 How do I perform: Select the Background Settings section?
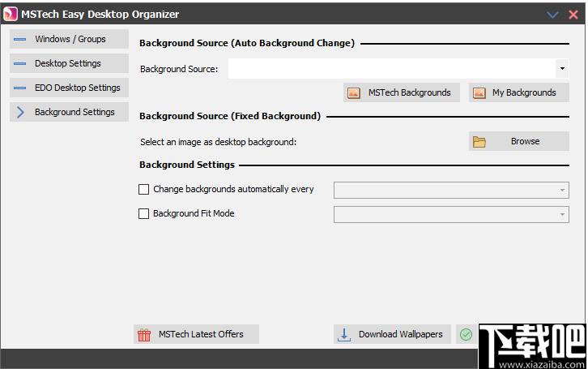69,112
